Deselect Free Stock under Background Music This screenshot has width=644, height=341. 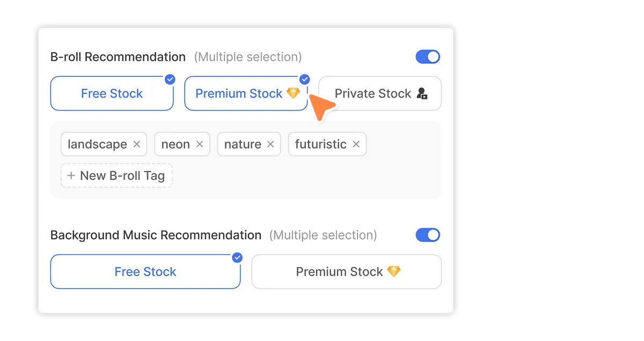tap(145, 272)
